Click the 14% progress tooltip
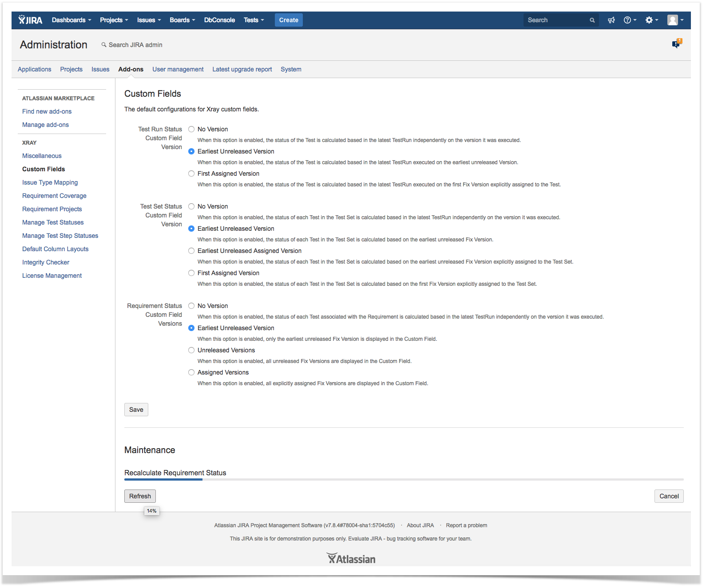Viewport: 706px width, 588px height. click(x=151, y=511)
